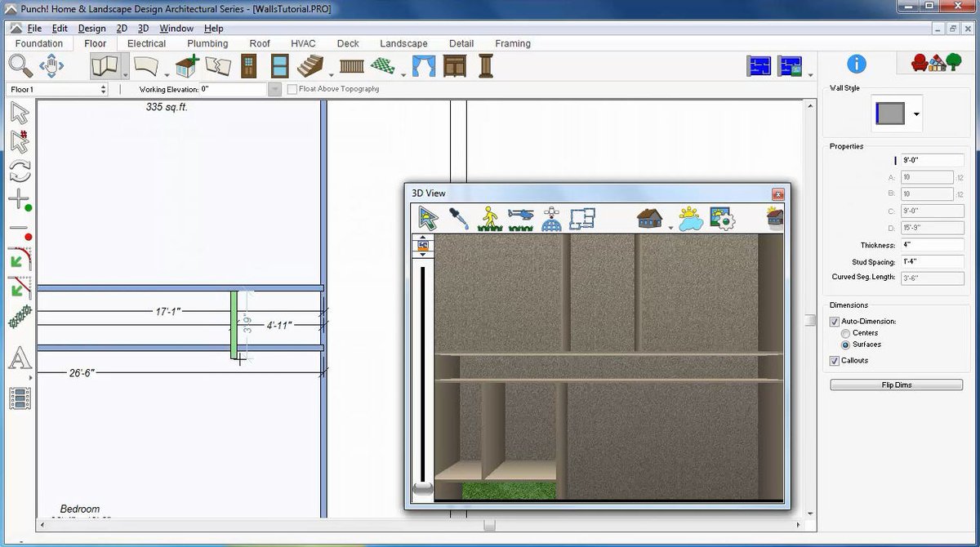Click the Stud Spacing input field
Viewport: 980px width, 547px height.
[932, 262]
